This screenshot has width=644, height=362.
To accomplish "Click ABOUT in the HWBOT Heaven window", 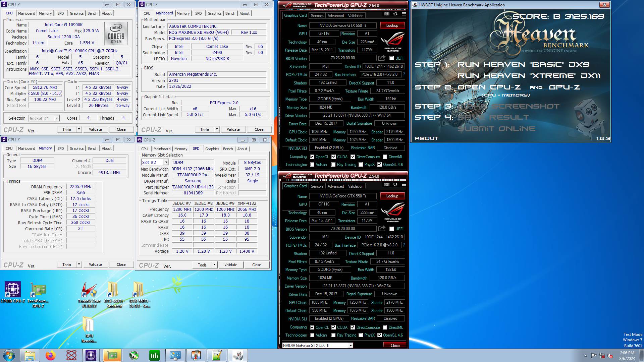I will click(426, 138).
